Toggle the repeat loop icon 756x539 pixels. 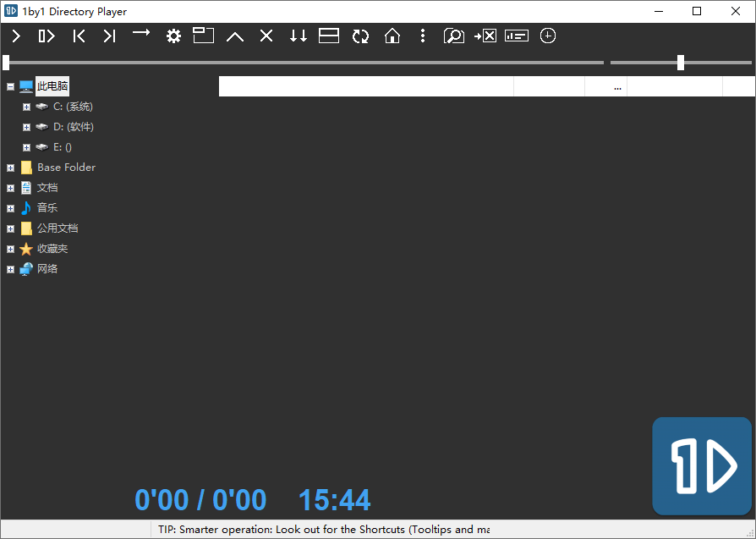[361, 36]
